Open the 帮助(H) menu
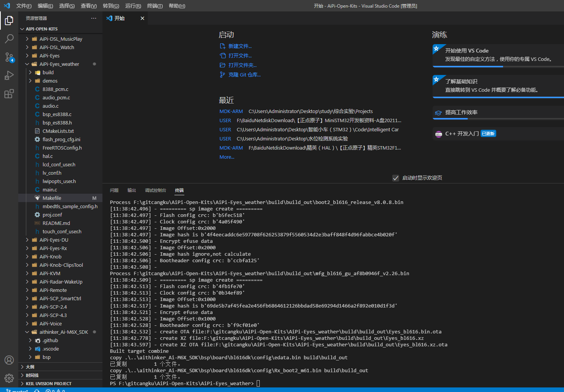The image size is (564, 392). [177, 6]
